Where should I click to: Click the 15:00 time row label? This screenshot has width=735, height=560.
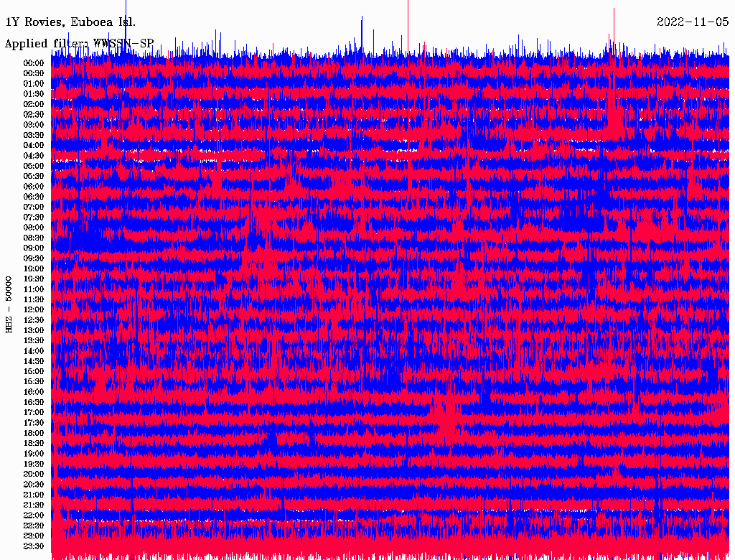tap(34, 371)
